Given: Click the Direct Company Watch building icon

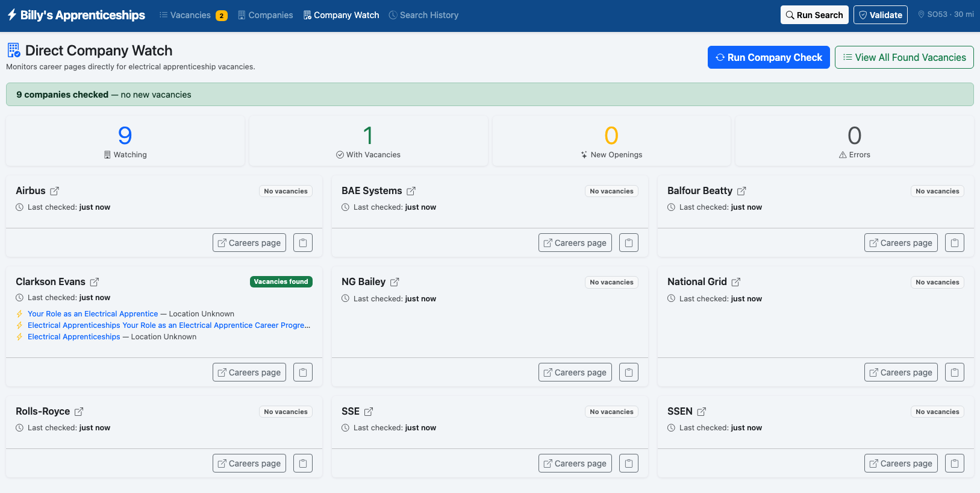Looking at the screenshot, I should [13, 50].
